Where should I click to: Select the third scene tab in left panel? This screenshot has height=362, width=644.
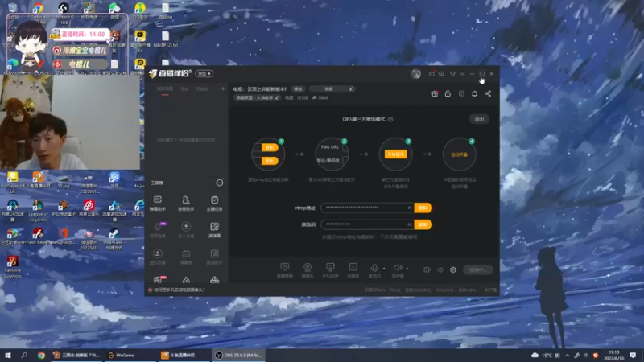pyautogui.click(x=202, y=88)
